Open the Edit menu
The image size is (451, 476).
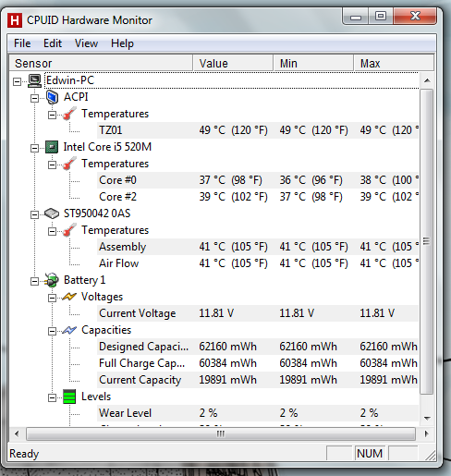[x=53, y=43]
